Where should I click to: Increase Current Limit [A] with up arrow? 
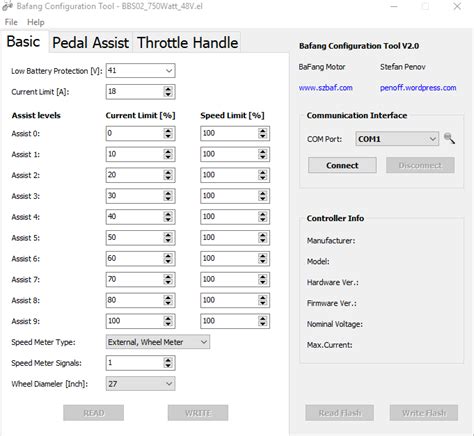(168, 89)
